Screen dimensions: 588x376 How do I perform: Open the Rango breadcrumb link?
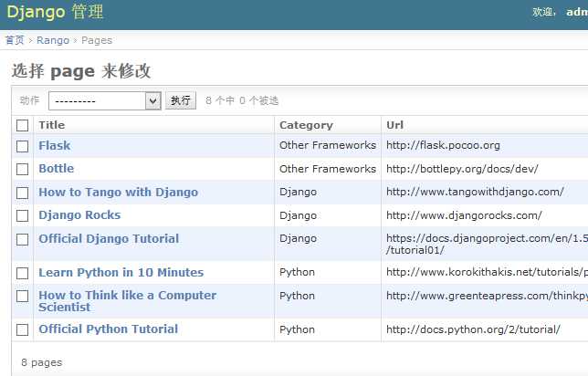tap(53, 40)
